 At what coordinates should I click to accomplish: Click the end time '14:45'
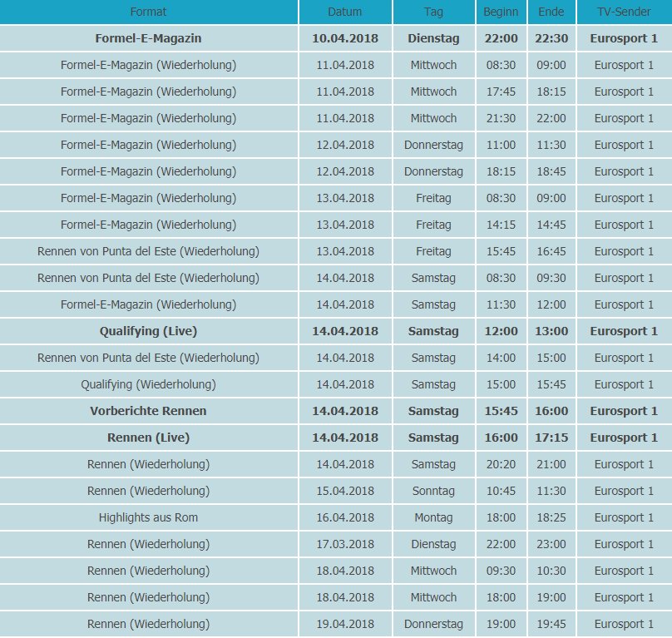[551, 225]
